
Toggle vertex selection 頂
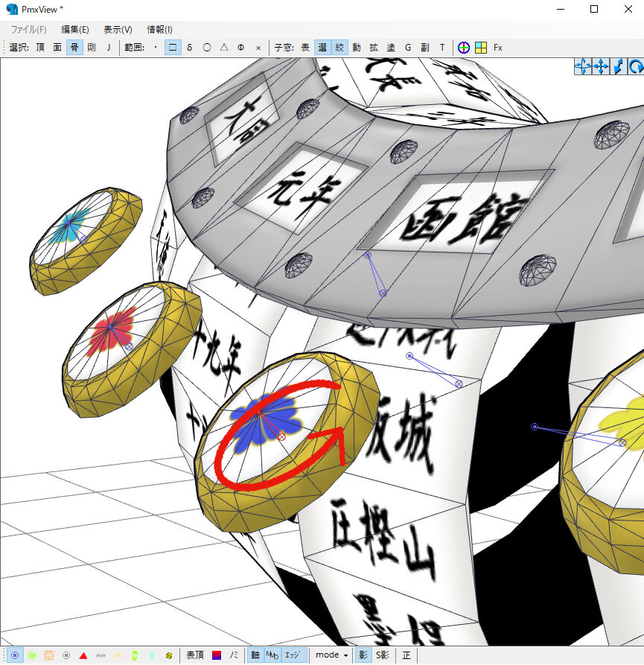tap(40, 48)
